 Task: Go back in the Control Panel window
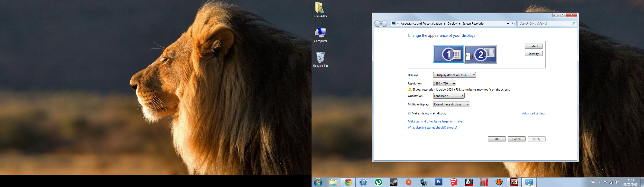(377, 24)
